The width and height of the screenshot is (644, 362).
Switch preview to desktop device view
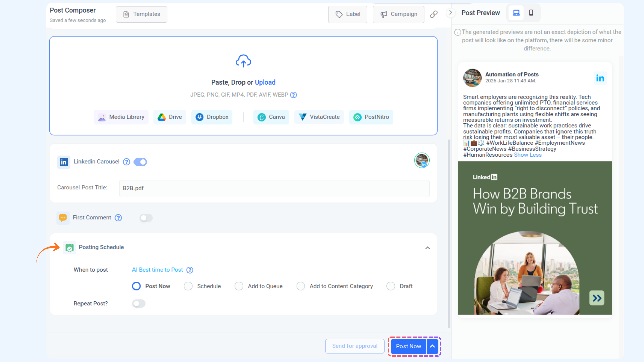(516, 13)
